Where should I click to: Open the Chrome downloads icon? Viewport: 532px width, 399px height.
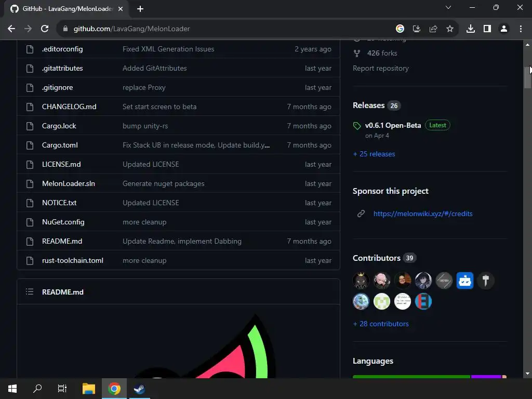click(x=471, y=29)
